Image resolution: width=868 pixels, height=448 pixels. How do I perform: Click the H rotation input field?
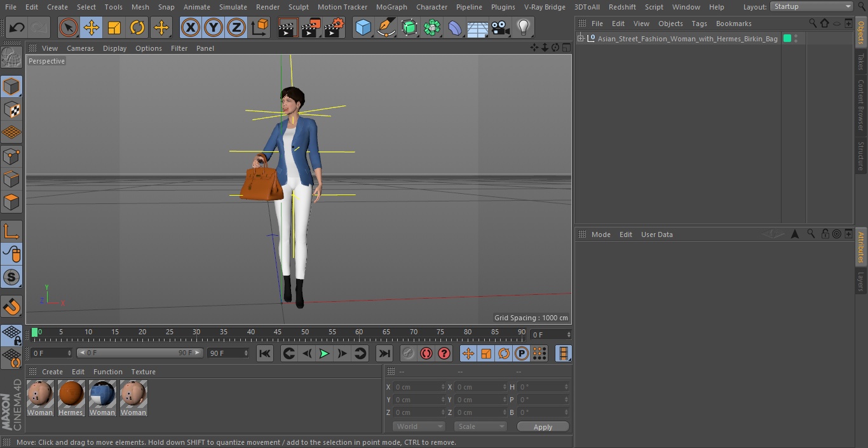tap(544, 387)
